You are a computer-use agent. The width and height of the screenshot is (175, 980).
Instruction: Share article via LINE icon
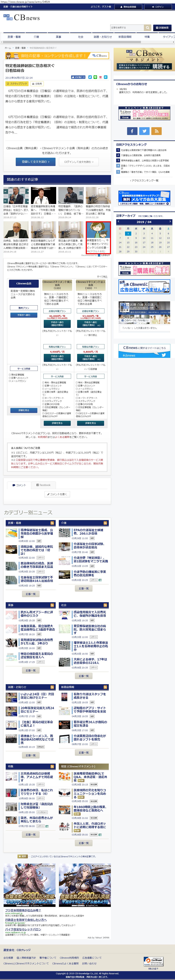[x=95, y=77]
